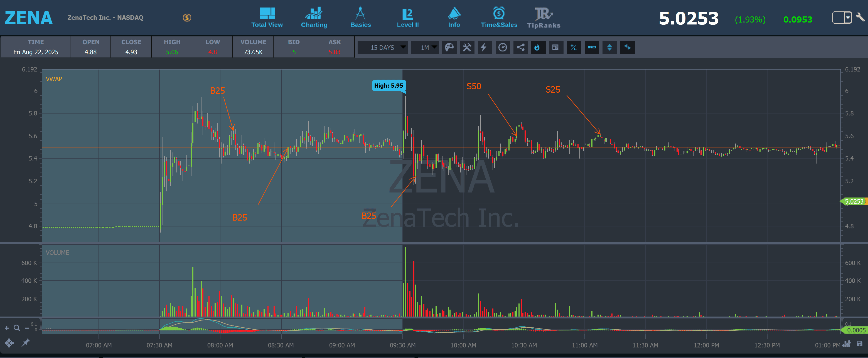Click the share chart icon
This screenshot has width=868, height=358.
click(x=520, y=48)
